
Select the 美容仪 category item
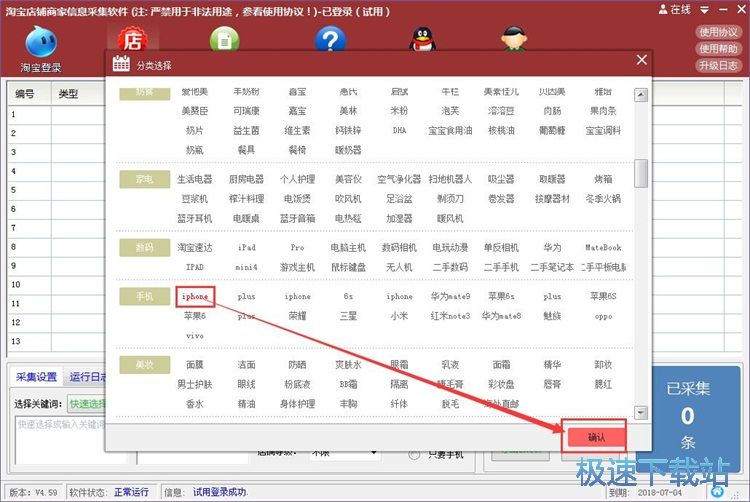point(348,179)
